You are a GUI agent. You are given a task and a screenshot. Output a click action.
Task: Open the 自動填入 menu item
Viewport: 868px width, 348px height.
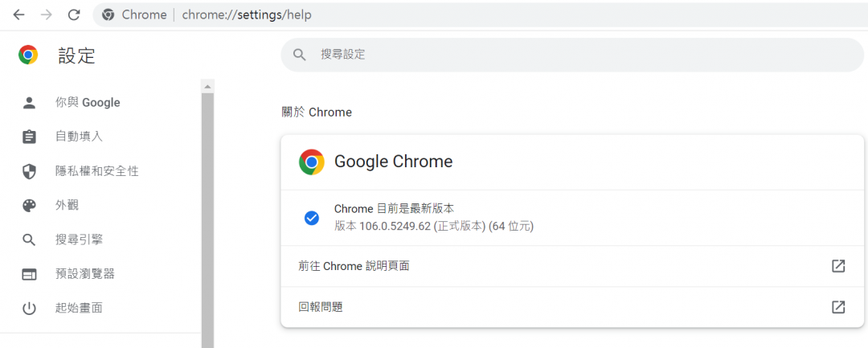click(79, 137)
